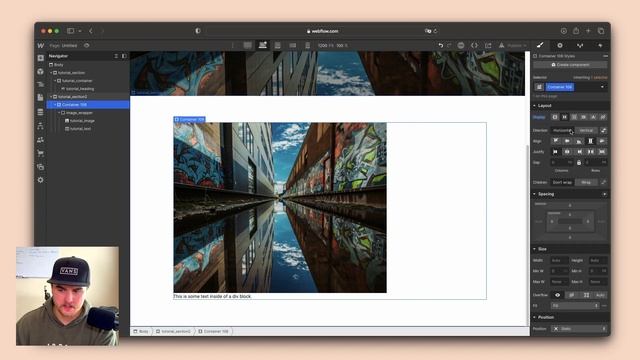This screenshot has height=360, width=640.
Task: Select the main desktop breakpoint with star
Action: click(262, 45)
